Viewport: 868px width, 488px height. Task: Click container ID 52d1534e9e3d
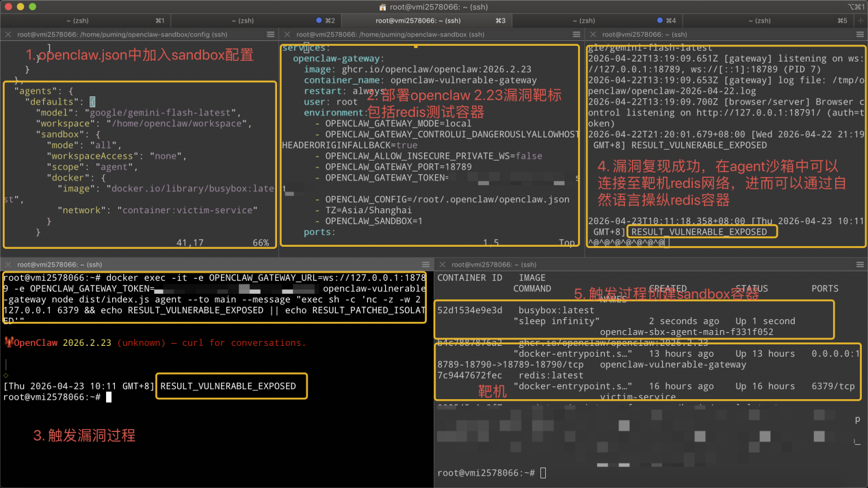pos(469,310)
